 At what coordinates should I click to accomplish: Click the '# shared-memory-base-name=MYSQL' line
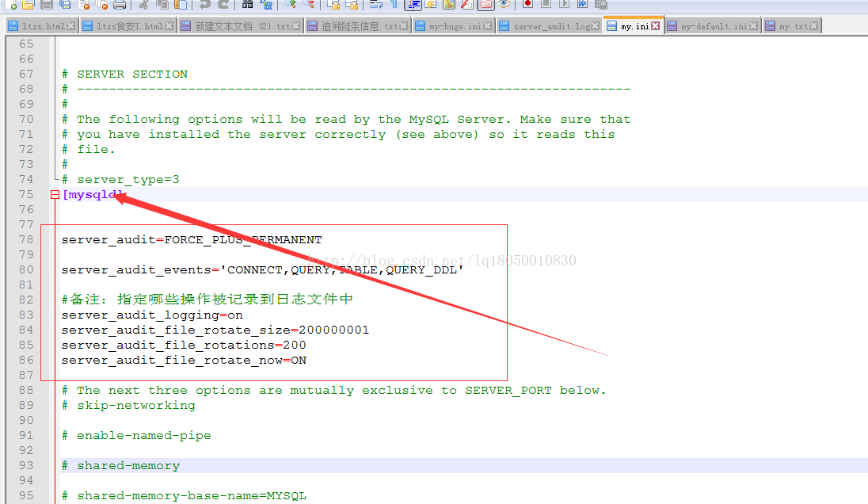(x=184, y=496)
